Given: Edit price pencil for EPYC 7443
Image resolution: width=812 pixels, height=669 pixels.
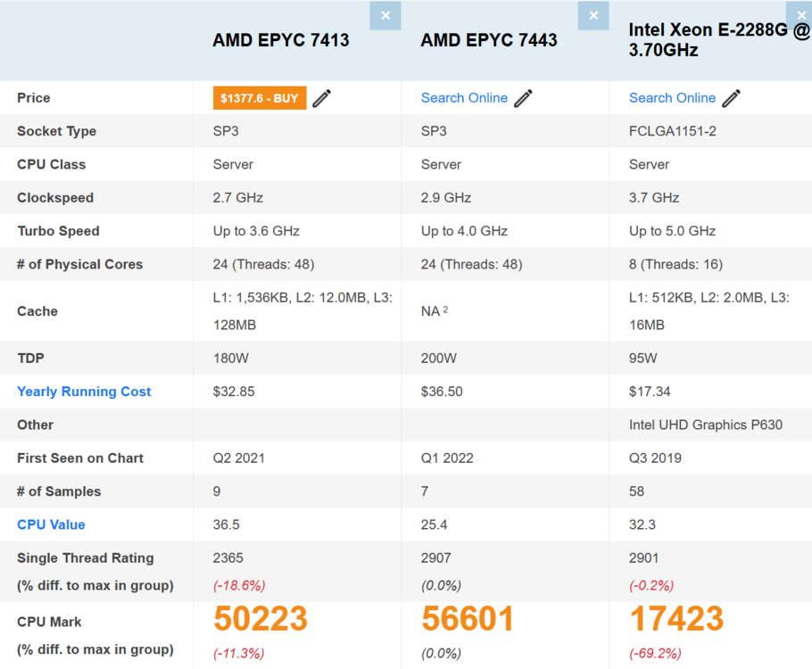Looking at the screenshot, I should tap(523, 98).
